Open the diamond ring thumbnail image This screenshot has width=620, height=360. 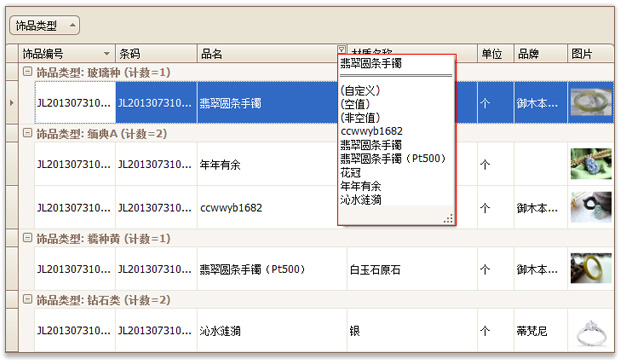(590, 333)
